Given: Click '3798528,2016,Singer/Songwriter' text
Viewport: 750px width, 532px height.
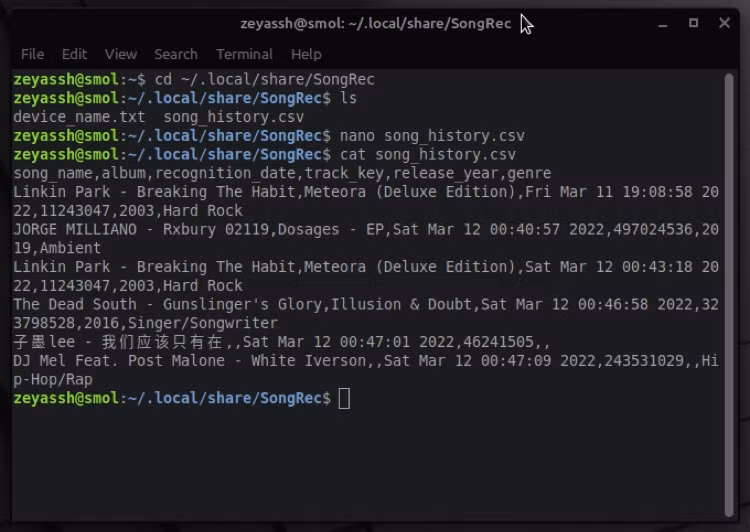Looking at the screenshot, I should click(x=145, y=323).
